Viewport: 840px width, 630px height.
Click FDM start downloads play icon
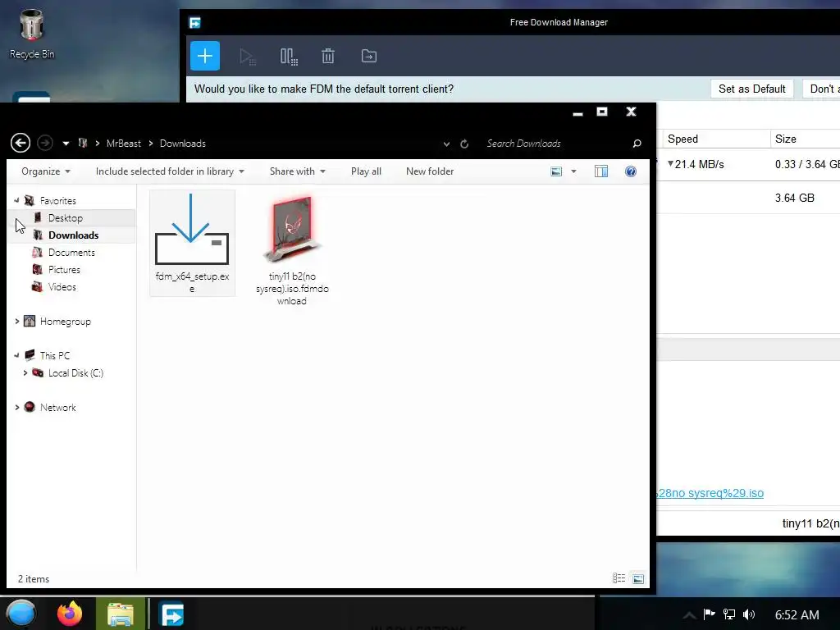248,57
